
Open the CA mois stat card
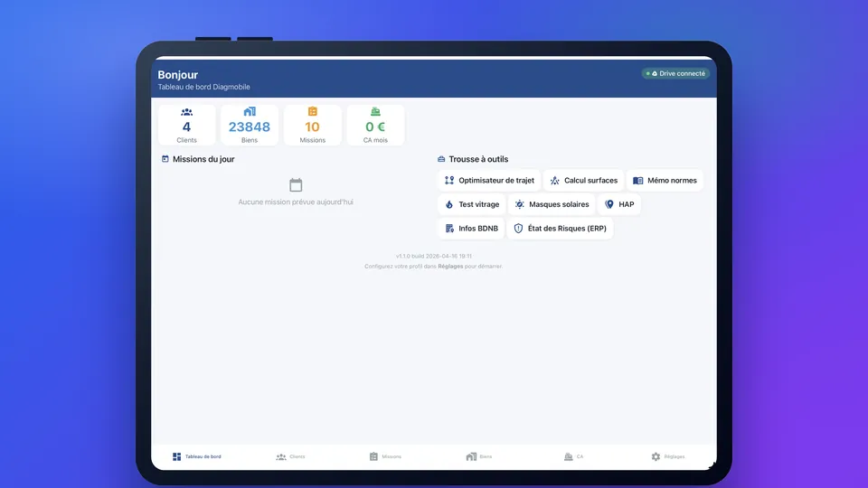375,125
